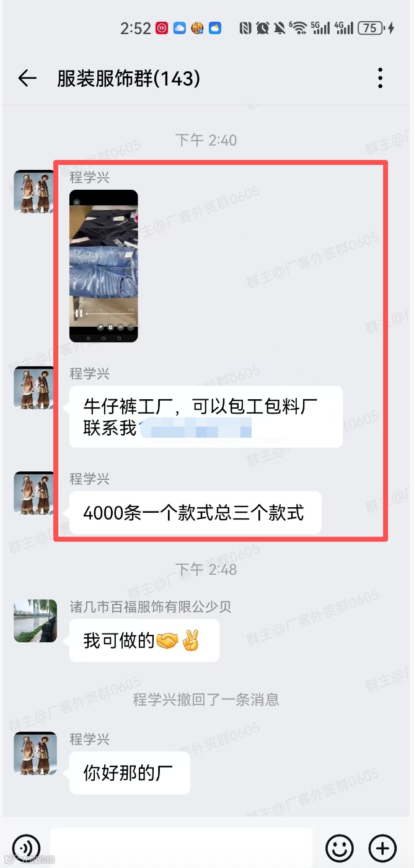Close the video preview with X icon
Viewport: 414px width, 868px height.
(x=77, y=202)
